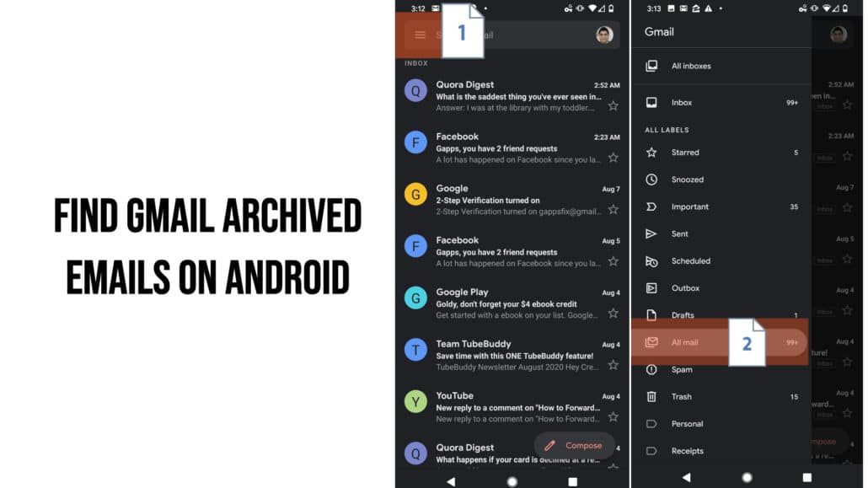Open Quora Digest sender avatar at 2:52 AM

click(415, 91)
